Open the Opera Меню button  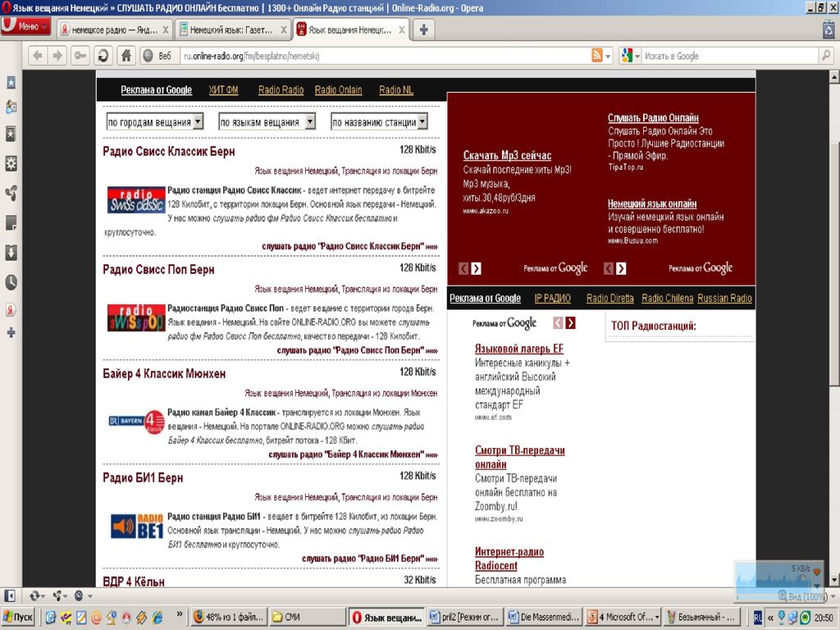25,26
